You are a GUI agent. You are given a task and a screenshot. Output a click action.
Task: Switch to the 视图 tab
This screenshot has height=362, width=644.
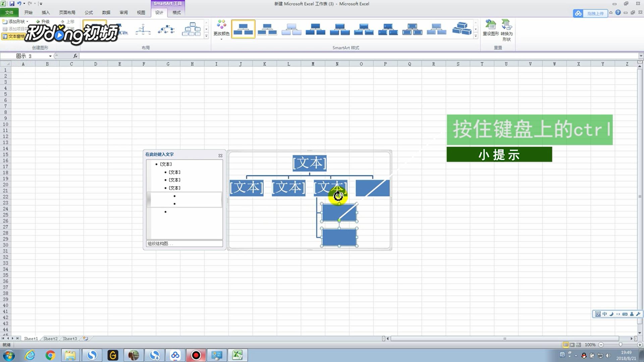pyautogui.click(x=141, y=12)
